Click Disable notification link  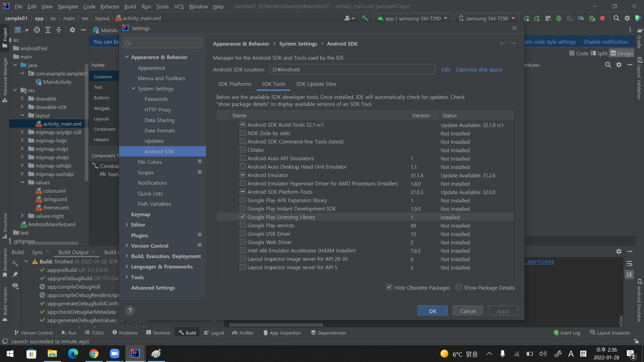[606, 42]
